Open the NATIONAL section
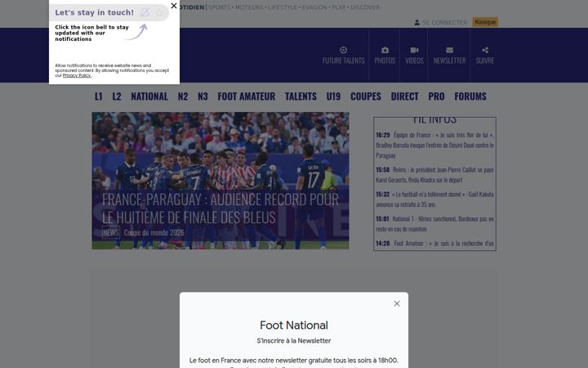The width and height of the screenshot is (588, 368). pos(149,96)
